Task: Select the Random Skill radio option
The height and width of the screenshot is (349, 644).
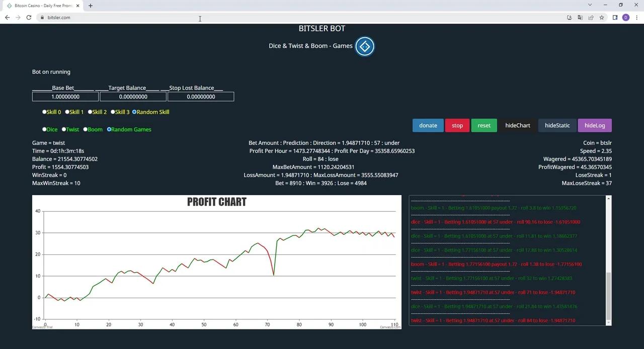Action: tap(134, 112)
